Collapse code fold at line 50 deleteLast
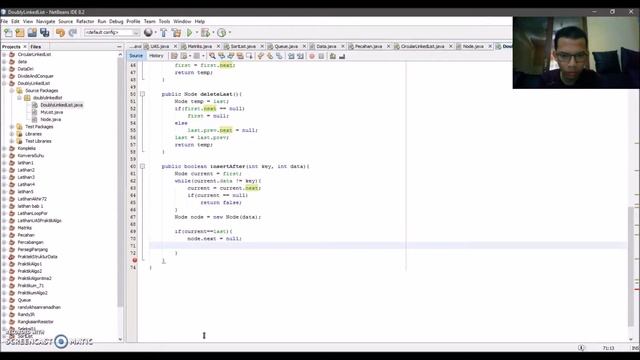Screen dimensions: 640x360 coord(142,94)
